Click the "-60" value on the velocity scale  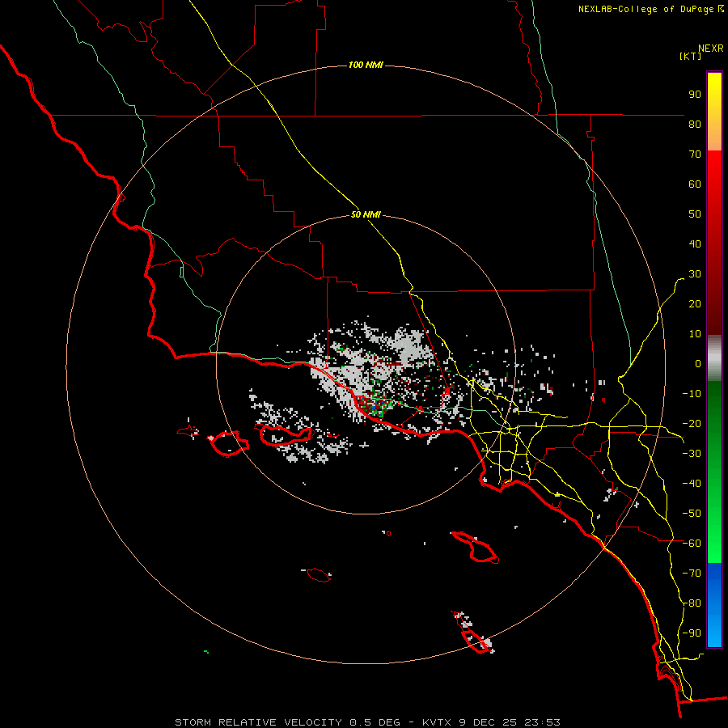point(692,544)
